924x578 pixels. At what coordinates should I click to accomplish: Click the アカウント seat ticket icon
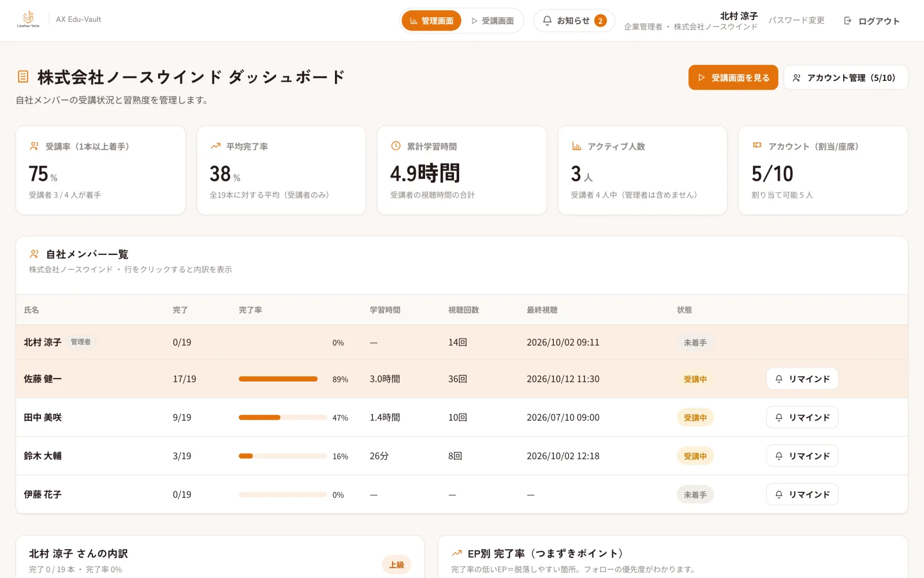click(757, 146)
